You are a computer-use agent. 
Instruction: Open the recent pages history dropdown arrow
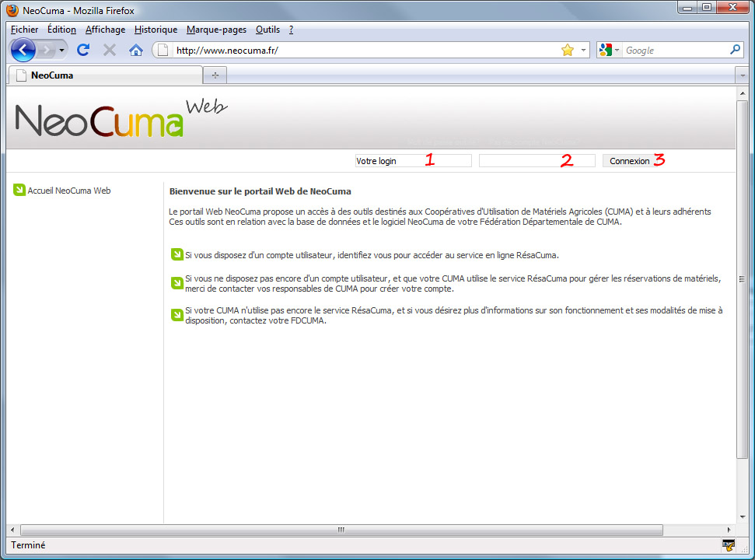pyautogui.click(x=61, y=50)
